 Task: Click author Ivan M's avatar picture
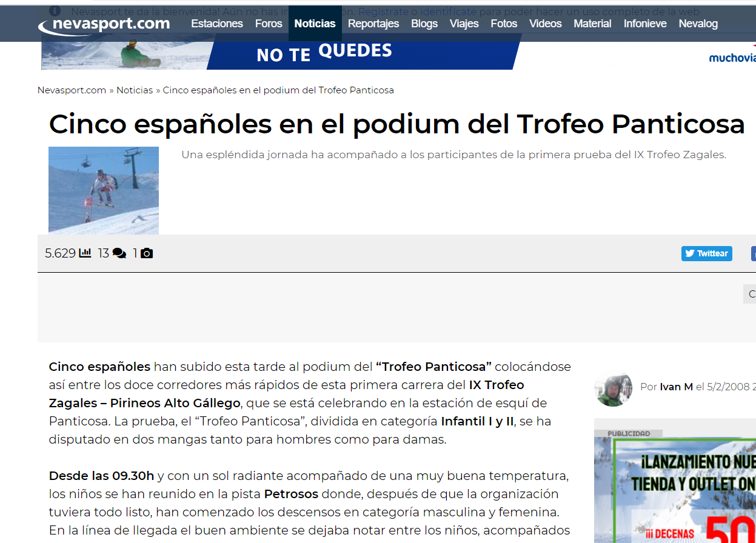[x=614, y=387]
